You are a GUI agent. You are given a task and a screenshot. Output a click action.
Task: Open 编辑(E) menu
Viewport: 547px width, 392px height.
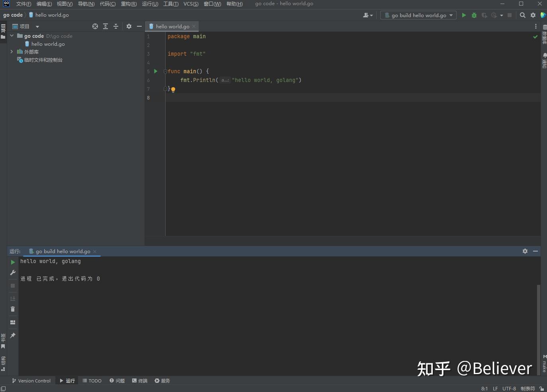pos(44,4)
